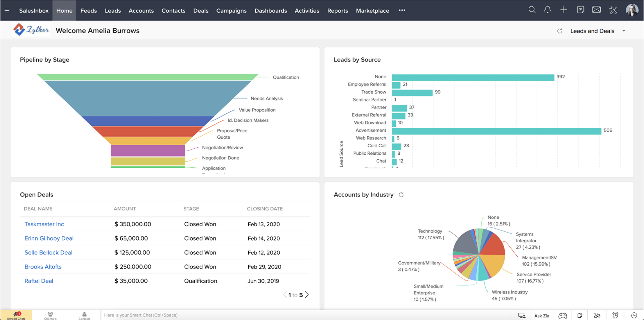Click the Refresh icon next to Leads and Deals
644x321 pixels.
click(559, 31)
